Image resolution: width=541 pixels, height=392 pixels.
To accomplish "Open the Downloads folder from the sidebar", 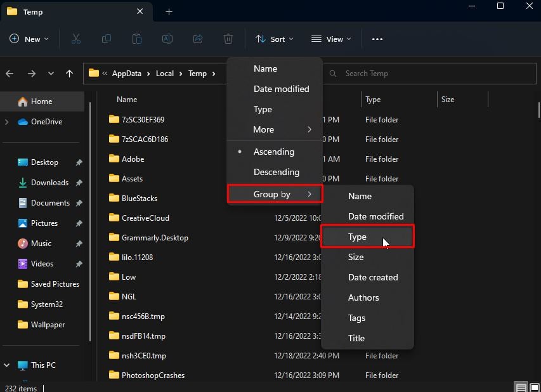I will click(x=49, y=182).
